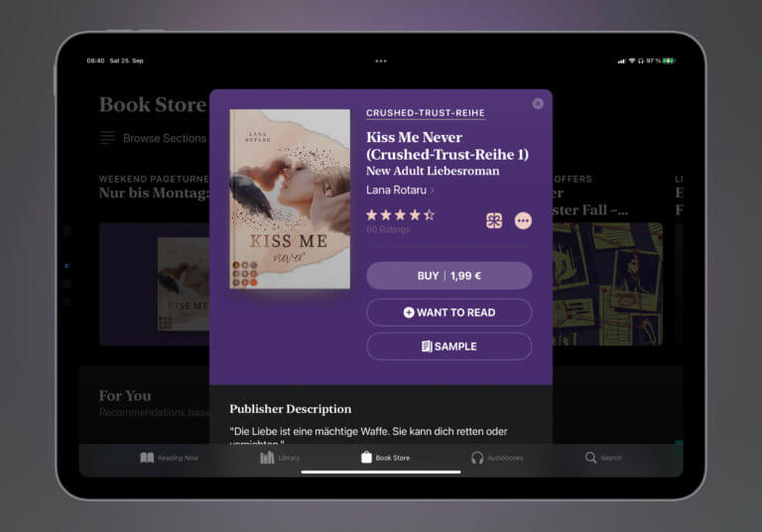Tap the cellular signal bars icon
The image size is (762, 532).
point(621,62)
